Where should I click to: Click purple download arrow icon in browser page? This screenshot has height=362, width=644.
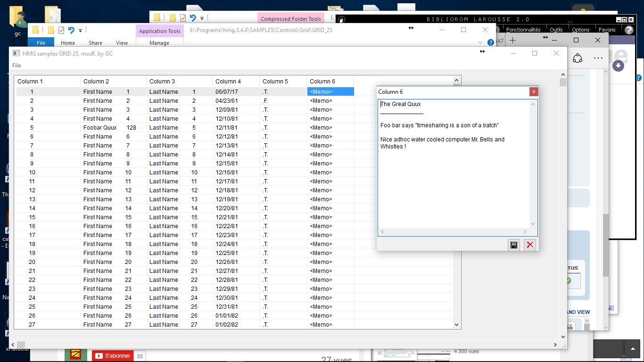pyautogui.click(x=618, y=66)
